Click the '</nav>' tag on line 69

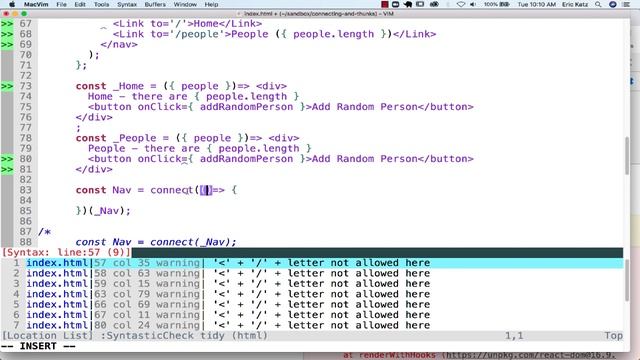click(119, 44)
